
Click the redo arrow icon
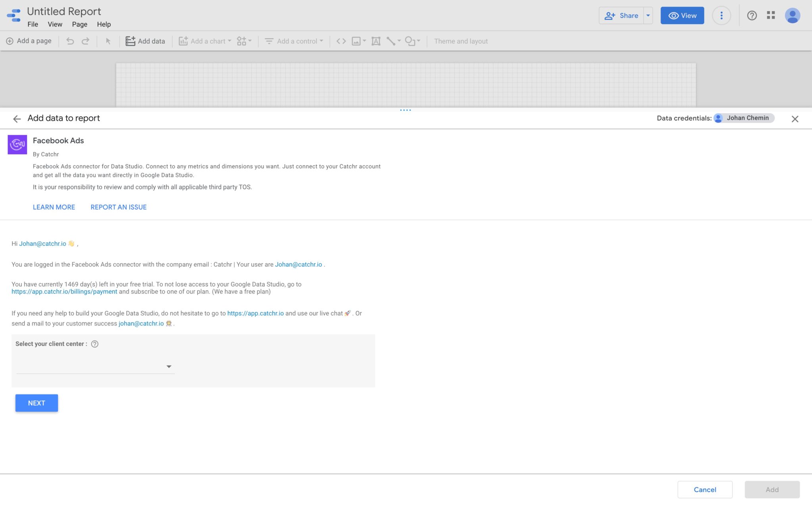pos(85,41)
